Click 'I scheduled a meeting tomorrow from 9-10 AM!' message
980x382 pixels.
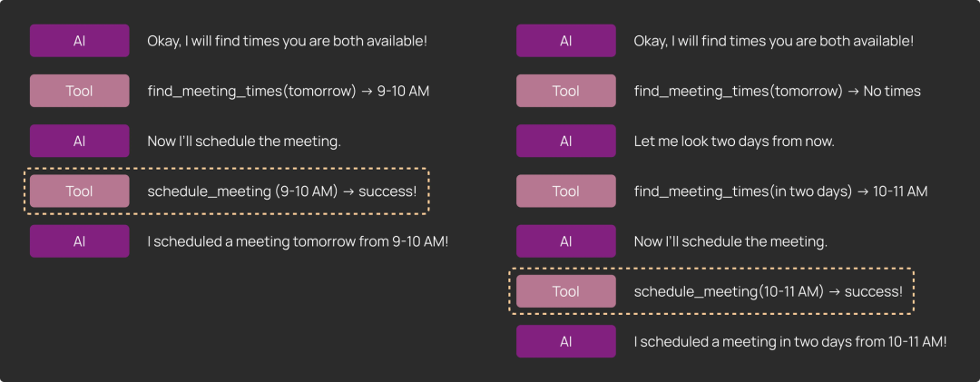tap(298, 241)
